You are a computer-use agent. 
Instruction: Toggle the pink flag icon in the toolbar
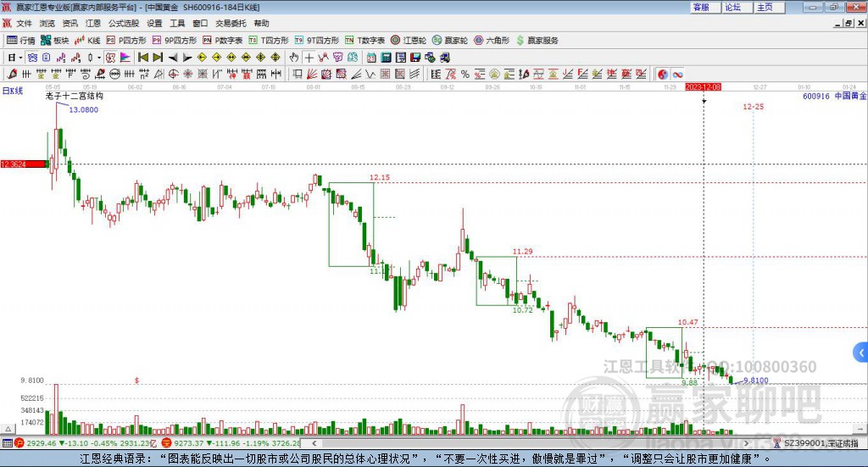tap(125, 58)
